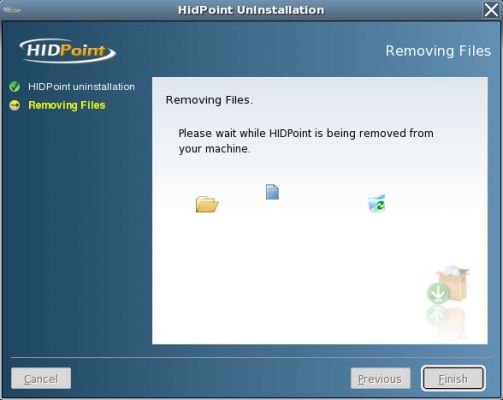
Task: Close the HidPoint Uninstallation window
Action: (x=491, y=10)
